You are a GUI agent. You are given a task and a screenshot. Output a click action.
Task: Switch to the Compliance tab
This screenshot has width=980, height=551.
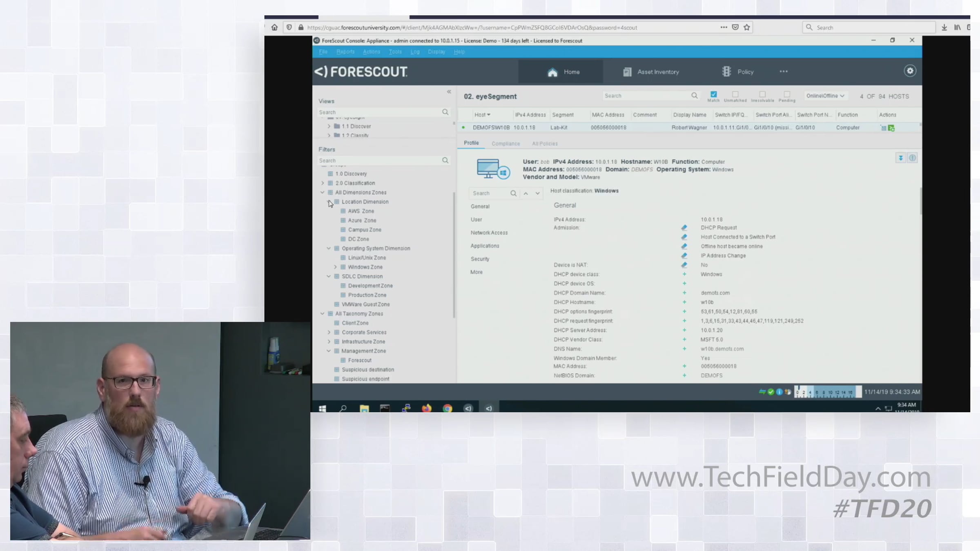(506, 144)
